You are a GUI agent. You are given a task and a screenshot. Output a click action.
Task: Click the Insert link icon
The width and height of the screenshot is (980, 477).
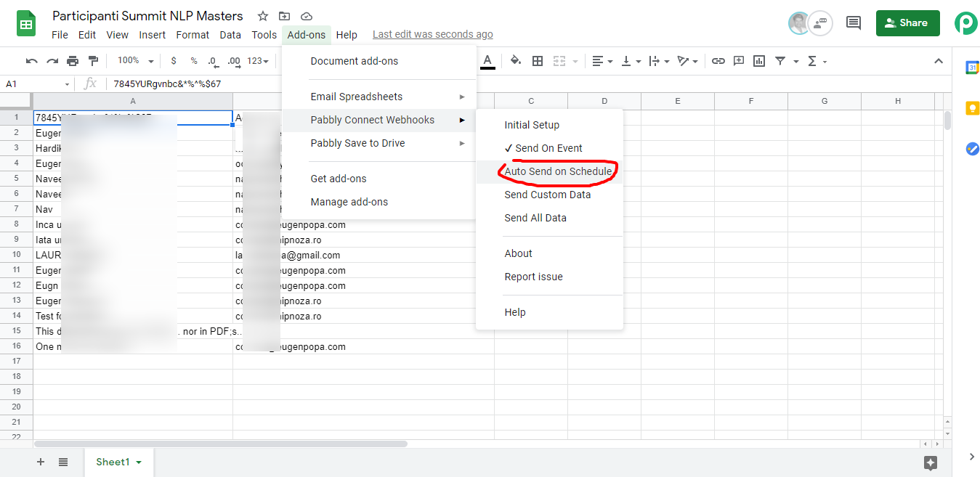click(718, 61)
